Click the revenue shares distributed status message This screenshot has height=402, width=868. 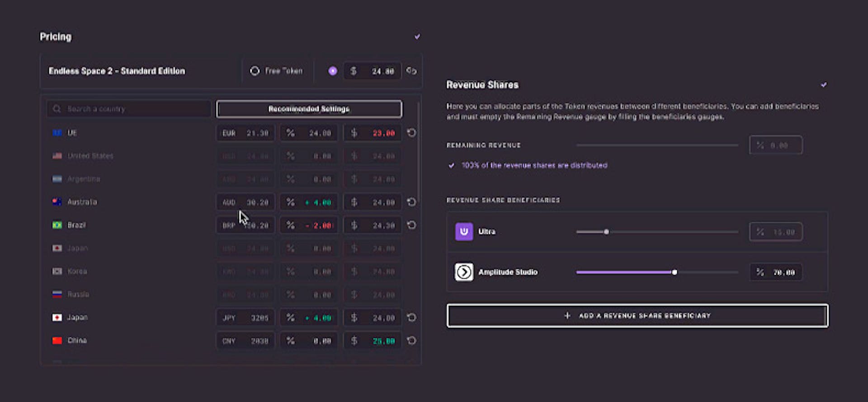coord(534,165)
